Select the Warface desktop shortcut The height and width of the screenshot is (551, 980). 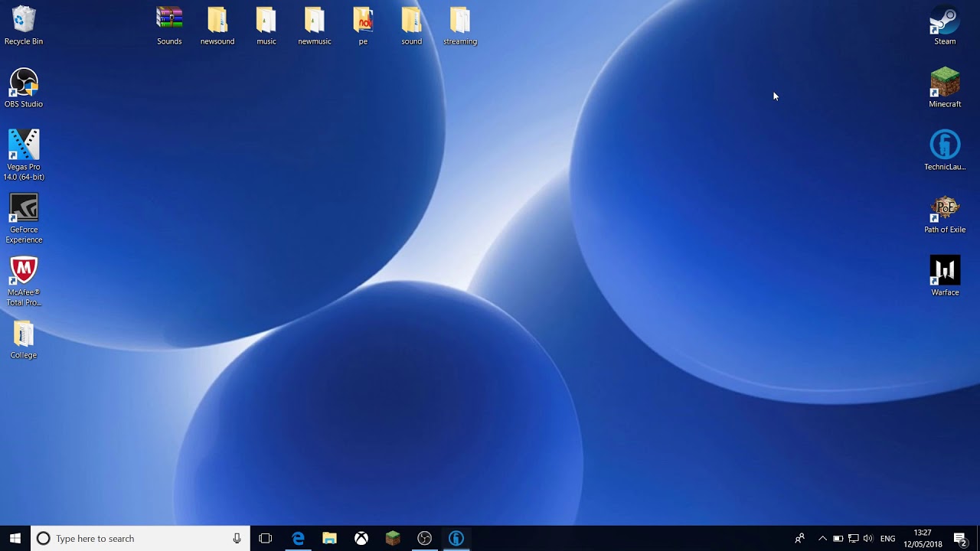tap(945, 276)
